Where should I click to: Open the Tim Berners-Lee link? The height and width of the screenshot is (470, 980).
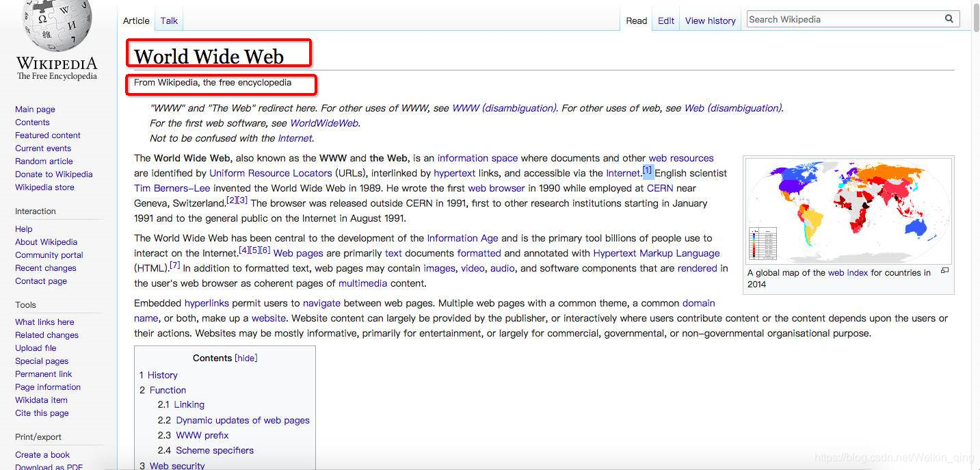[x=172, y=188]
